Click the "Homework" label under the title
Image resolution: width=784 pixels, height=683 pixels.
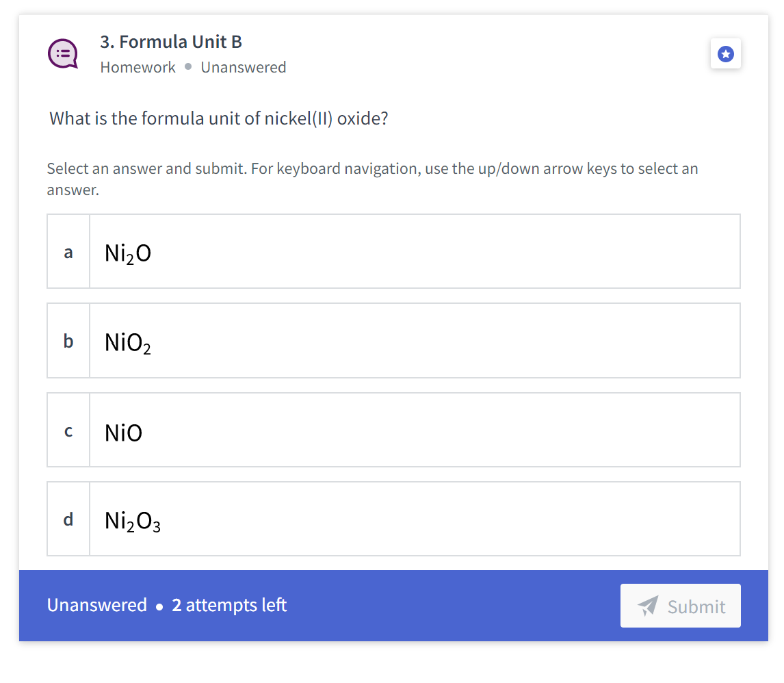tap(138, 67)
